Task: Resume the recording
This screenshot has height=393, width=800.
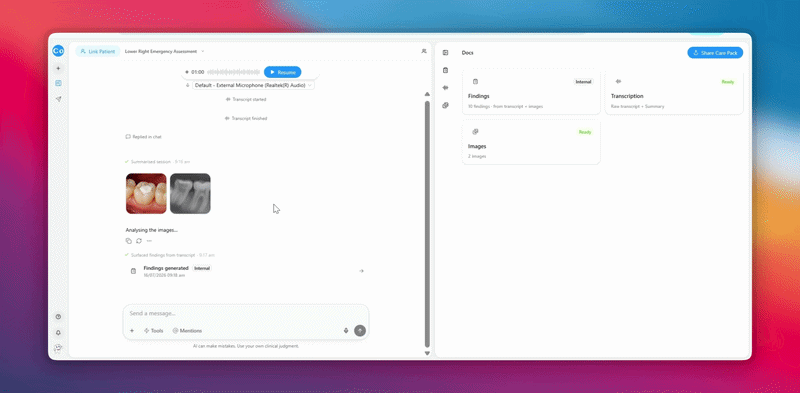Action: tap(283, 72)
